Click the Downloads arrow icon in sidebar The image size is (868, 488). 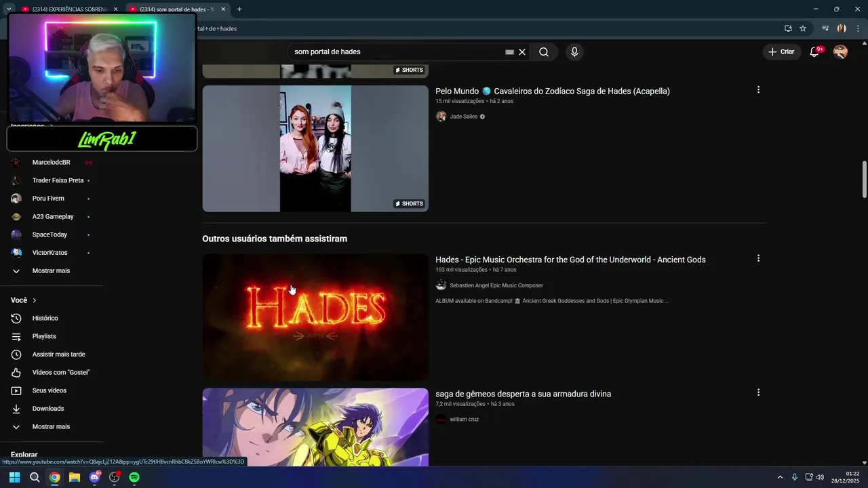pyautogui.click(x=16, y=409)
